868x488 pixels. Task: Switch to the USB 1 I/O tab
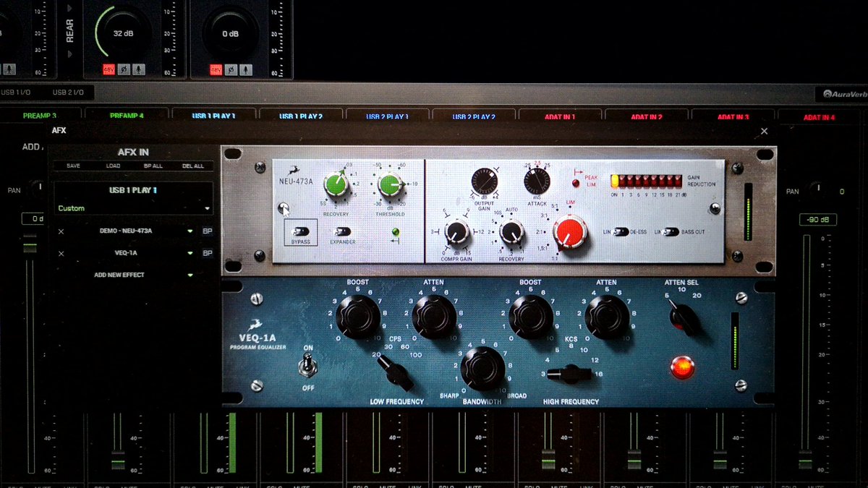click(17, 93)
